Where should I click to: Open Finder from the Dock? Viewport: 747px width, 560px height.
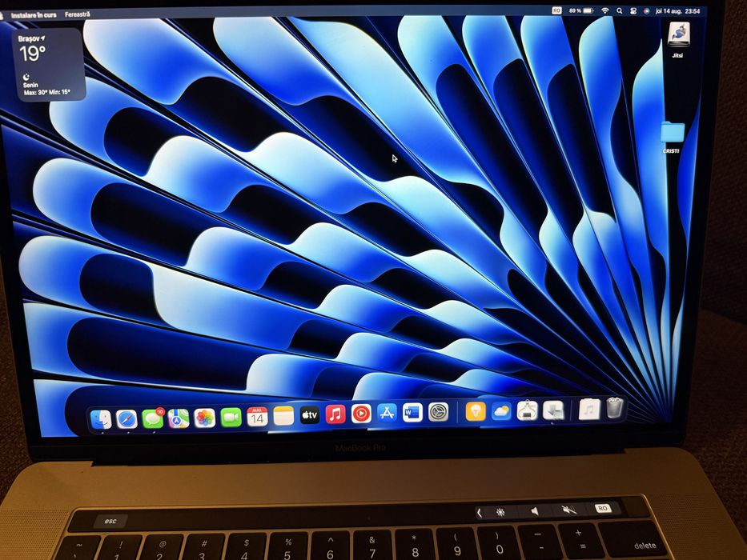pyautogui.click(x=101, y=419)
